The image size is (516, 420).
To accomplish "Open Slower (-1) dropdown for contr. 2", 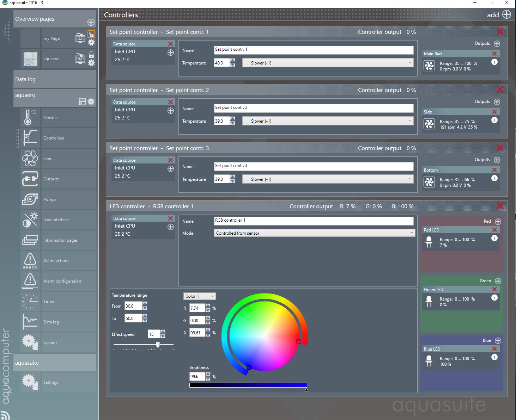I will coord(328,121).
